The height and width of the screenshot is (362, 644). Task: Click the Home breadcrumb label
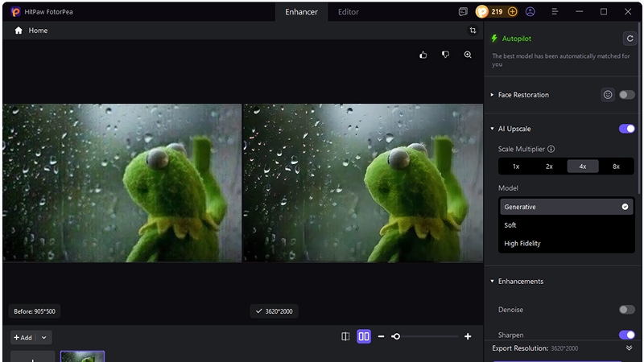click(38, 31)
